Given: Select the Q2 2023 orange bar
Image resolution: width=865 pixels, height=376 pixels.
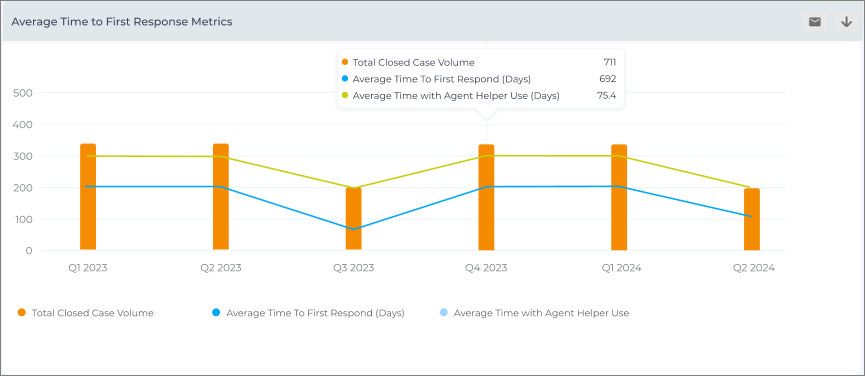Looking at the screenshot, I should click(x=221, y=197).
